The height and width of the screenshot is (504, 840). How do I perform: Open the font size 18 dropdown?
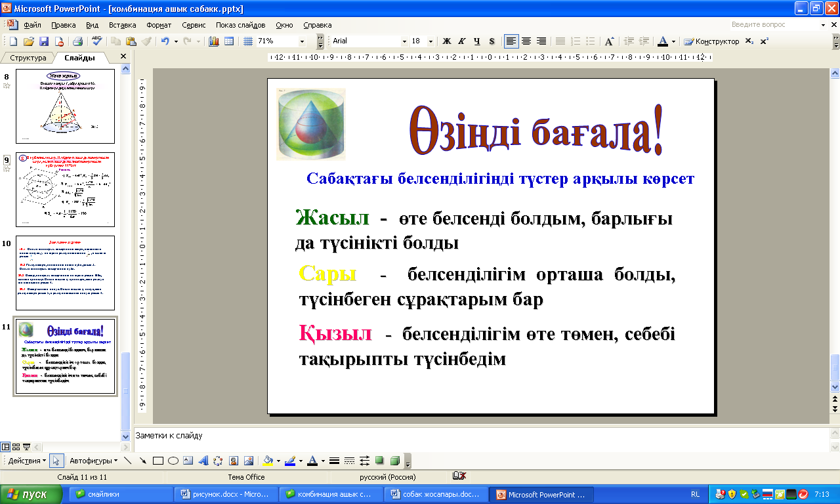tap(430, 41)
